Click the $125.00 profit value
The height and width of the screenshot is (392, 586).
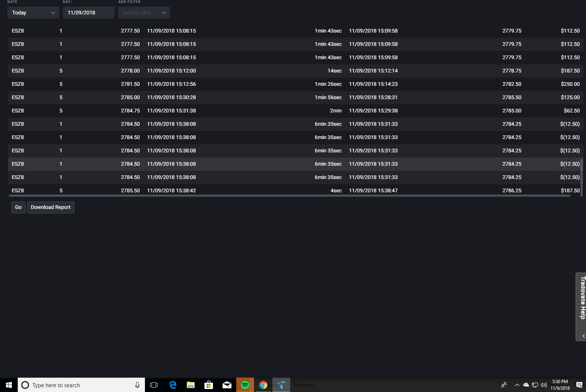pyautogui.click(x=570, y=97)
